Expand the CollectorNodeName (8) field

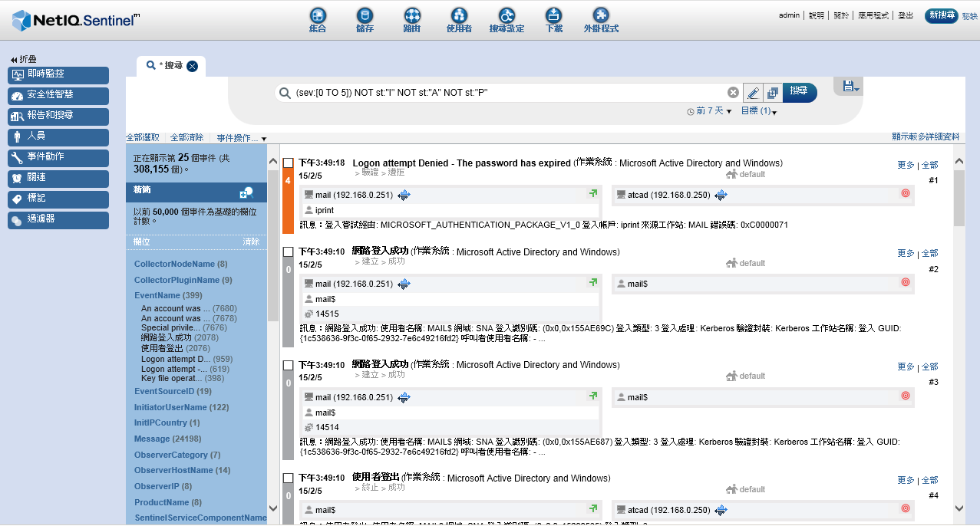[180, 264]
